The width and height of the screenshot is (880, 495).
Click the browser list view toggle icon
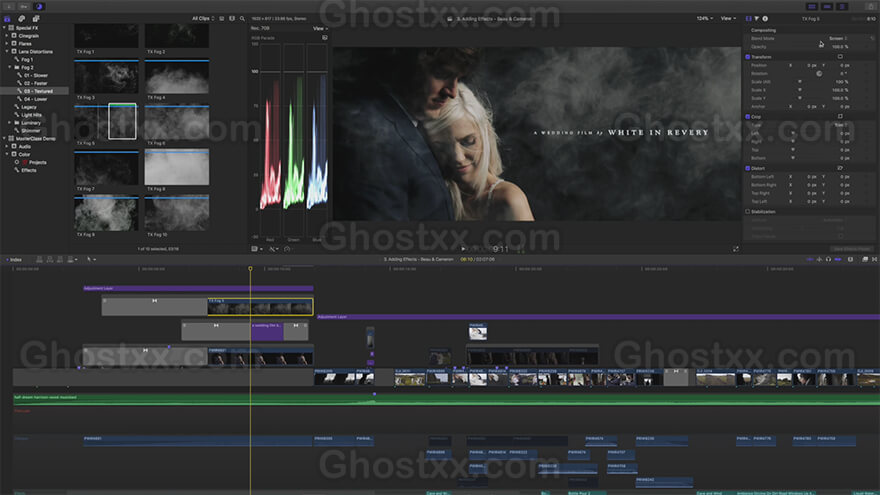pyautogui.click(x=222, y=19)
